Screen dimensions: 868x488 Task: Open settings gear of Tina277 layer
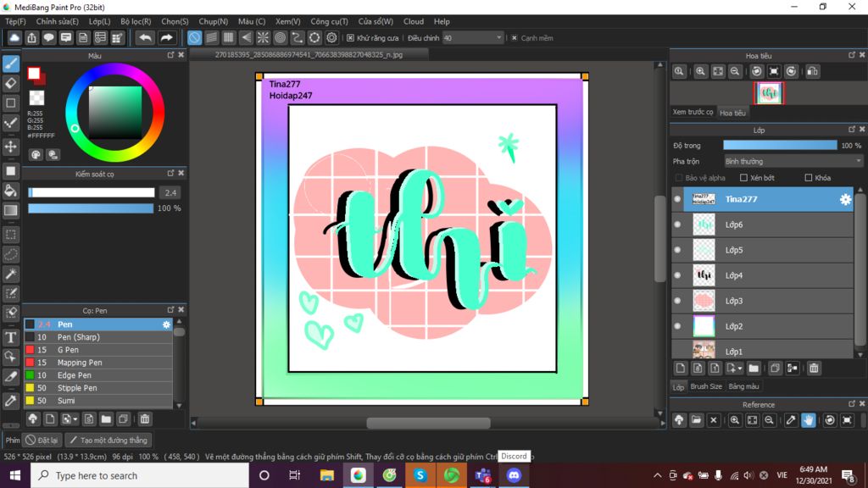coord(845,200)
